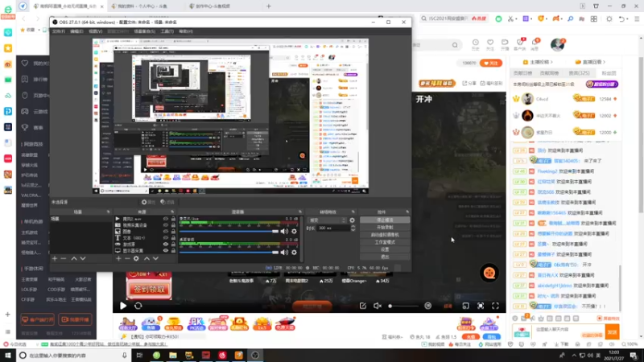Switch to 贡献周榜 tab
The image size is (644, 362).
[549, 73]
